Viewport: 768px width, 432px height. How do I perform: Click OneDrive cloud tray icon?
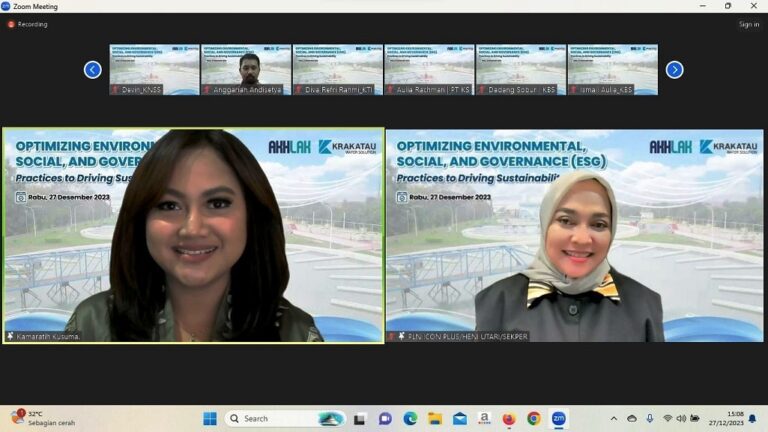coord(632,419)
